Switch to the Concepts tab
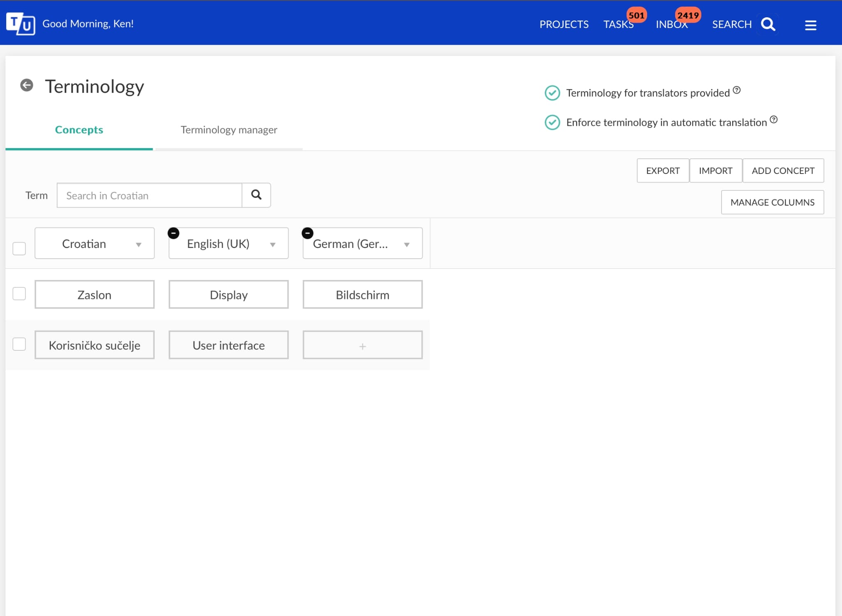This screenshot has height=616, width=842. click(x=79, y=130)
